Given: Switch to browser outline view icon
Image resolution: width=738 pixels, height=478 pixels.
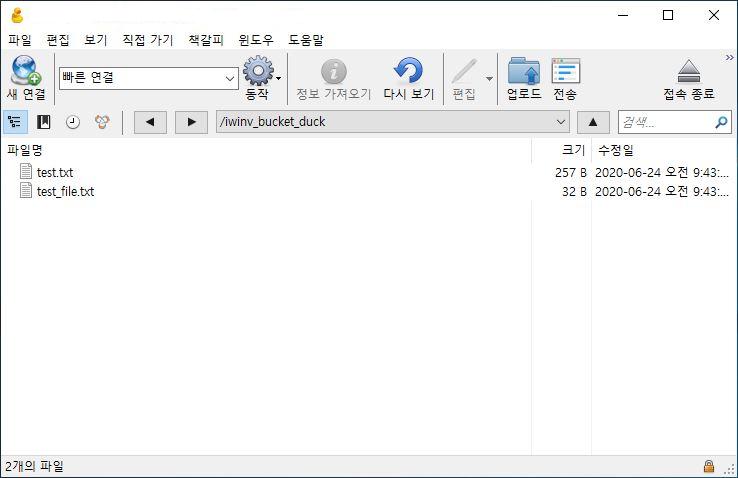Looking at the screenshot, I should tap(15, 122).
